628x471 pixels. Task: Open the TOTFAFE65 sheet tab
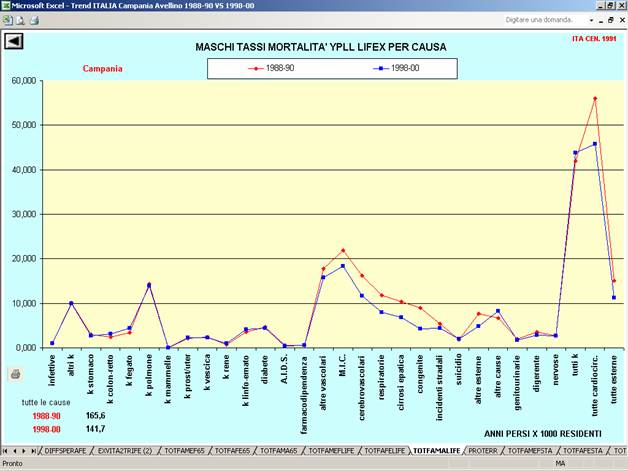(x=232, y=451)
